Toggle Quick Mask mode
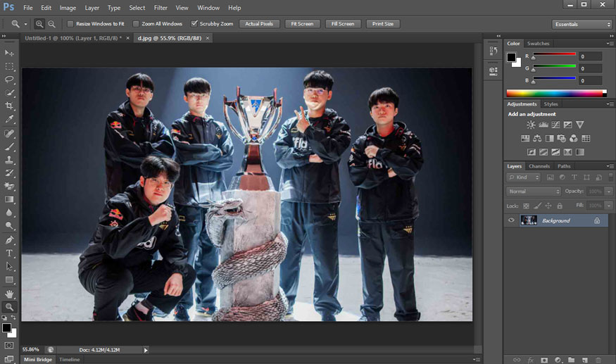Screen dimensions: 616x364 point(8,346)
